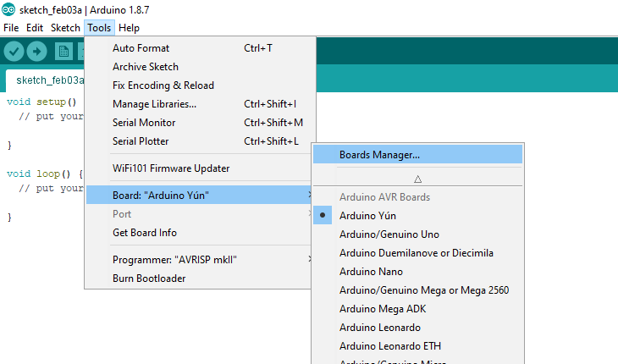This screenshot has width=618, height=364.
Task: Launch the Serial Monitor
Action: pos(201,123)
